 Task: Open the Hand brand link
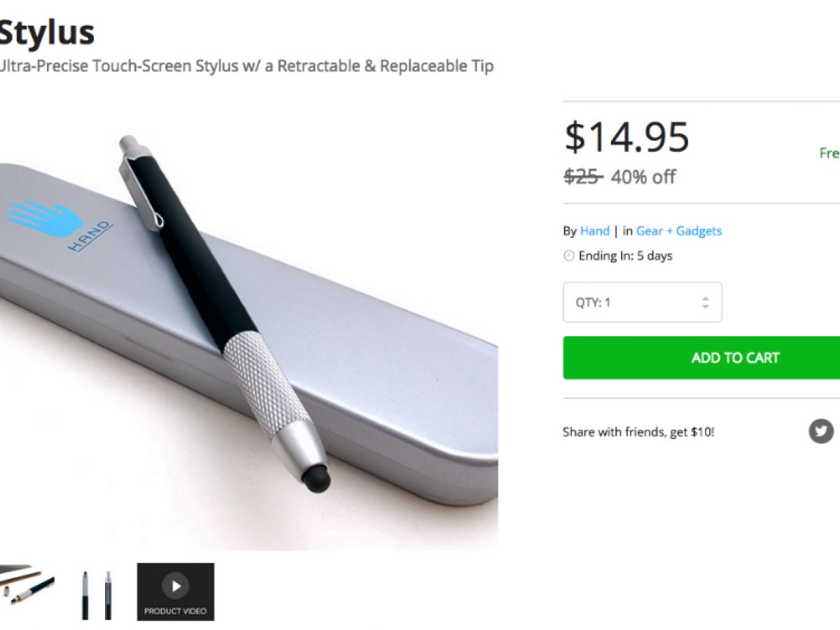594,231
